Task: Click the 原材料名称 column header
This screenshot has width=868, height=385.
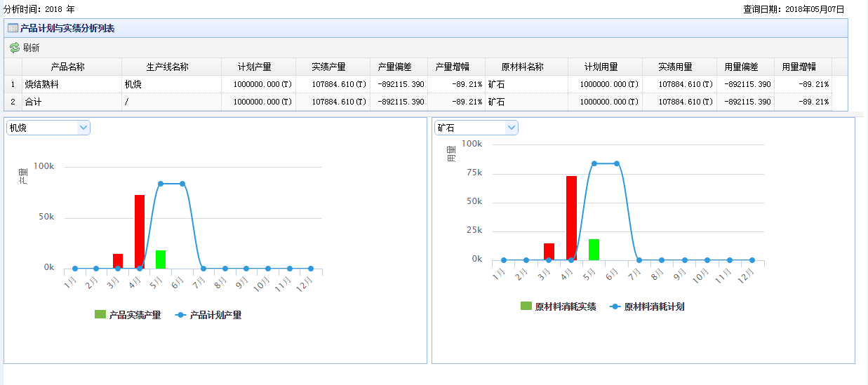Action: pyautogui.click(x=522, y=67)
